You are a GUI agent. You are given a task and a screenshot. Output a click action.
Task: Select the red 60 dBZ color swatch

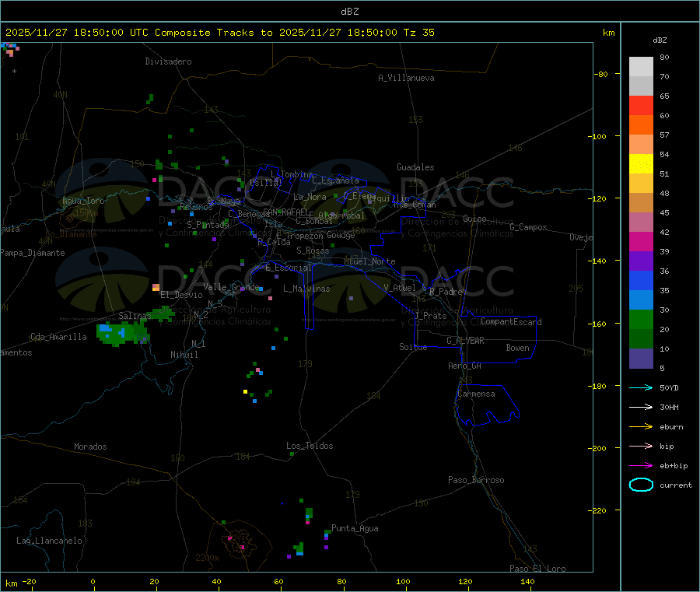(x=641, y=105)
